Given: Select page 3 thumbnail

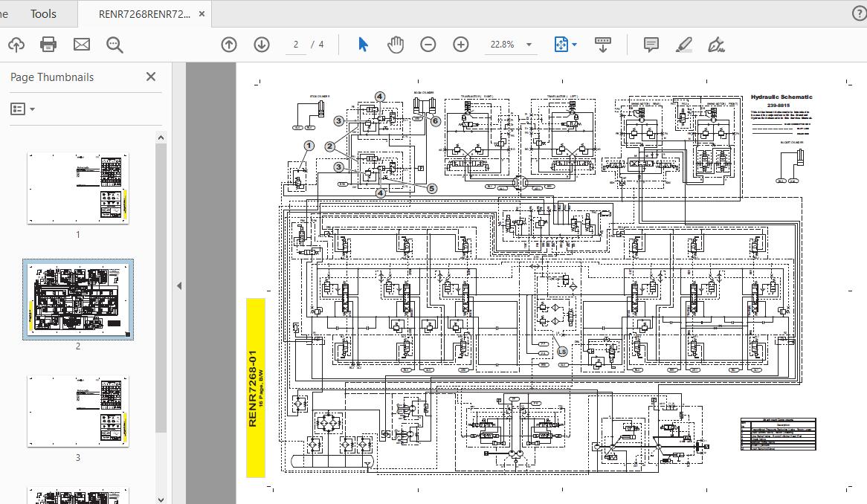Looking at the screenshot, I should (78, 411).
